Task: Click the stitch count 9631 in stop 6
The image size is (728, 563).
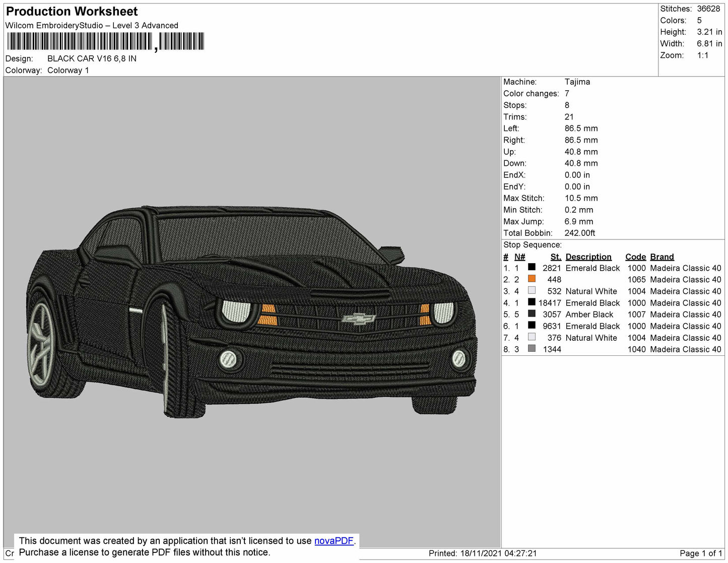Action: click(552, 326)
